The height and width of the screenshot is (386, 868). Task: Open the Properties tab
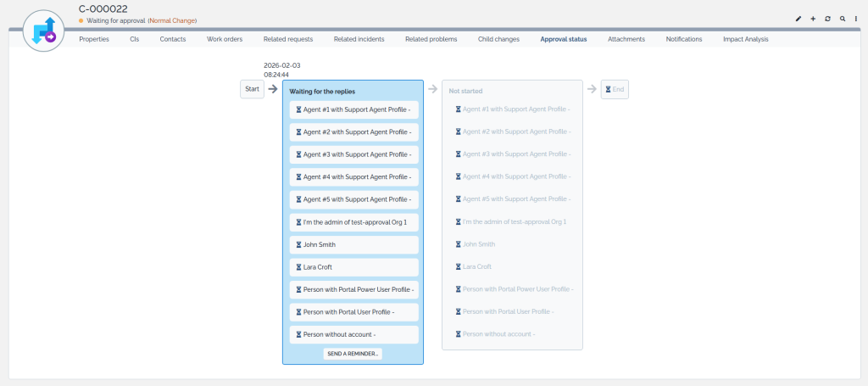pos(94,39)
